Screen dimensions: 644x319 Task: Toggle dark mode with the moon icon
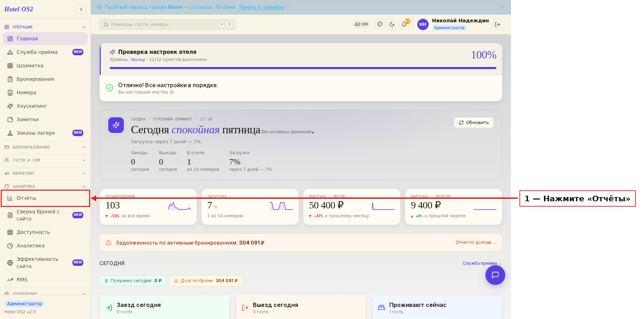[x=392, y=24]
